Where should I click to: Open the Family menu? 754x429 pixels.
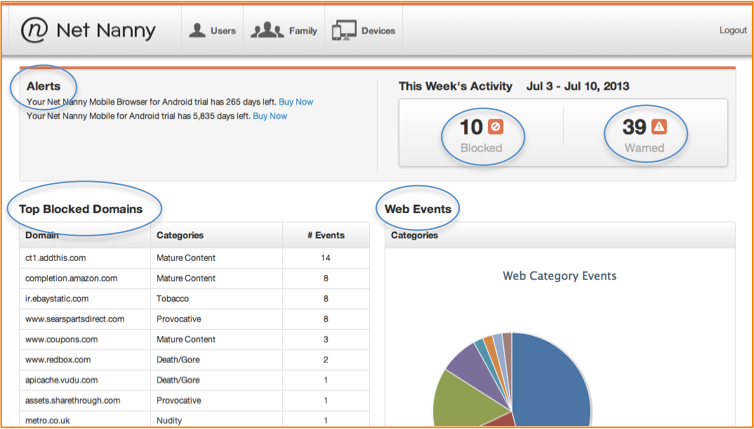[284, 30]
